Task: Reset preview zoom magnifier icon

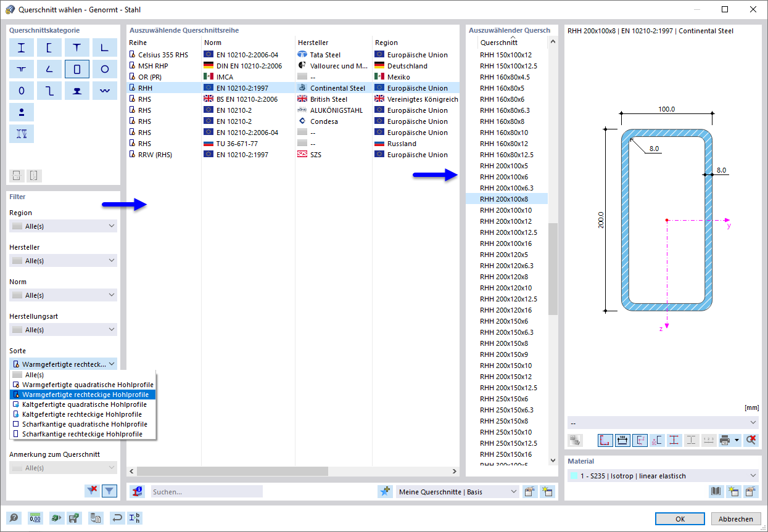Action: click(x=750, y=440)
